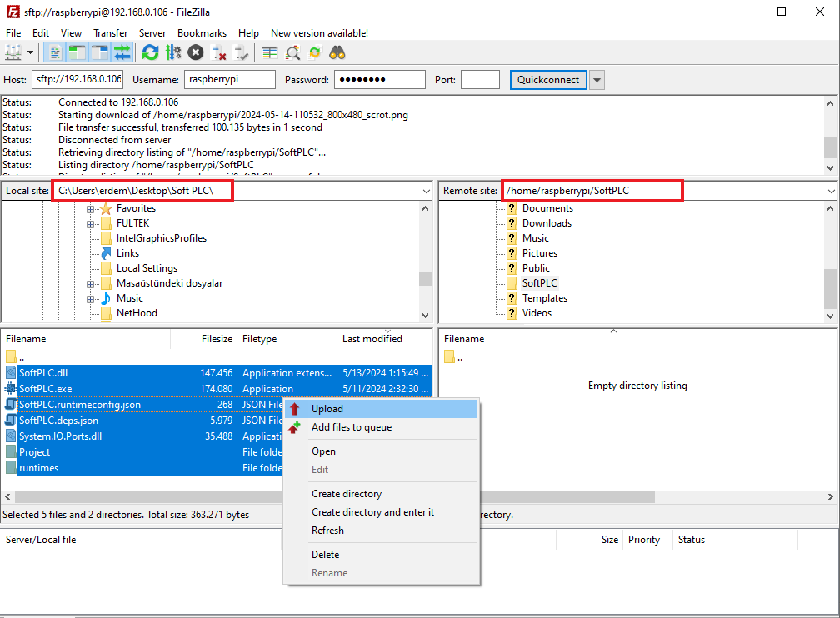This screenshot has height=618, width=840.
Task: Click the Port input field
Action: (x=480, y=80)
